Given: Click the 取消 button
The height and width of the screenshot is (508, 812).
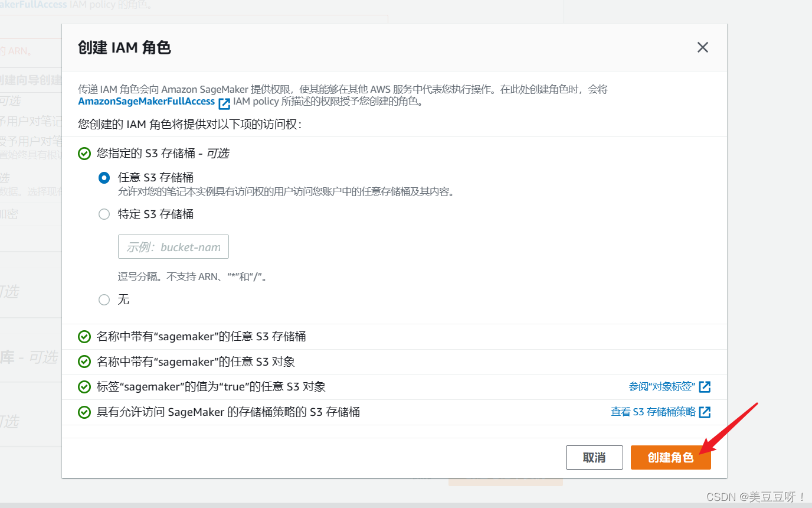Looking at the screenshot, I should (594, 457).
